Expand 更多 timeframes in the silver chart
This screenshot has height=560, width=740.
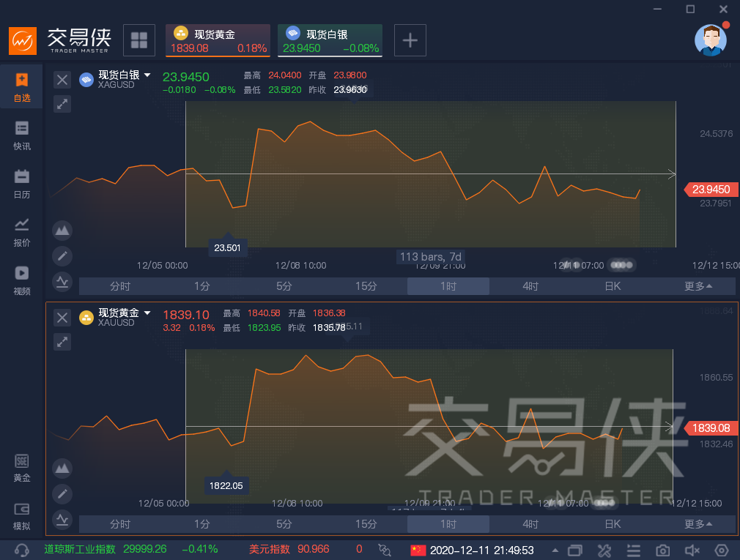pos(698,286)
